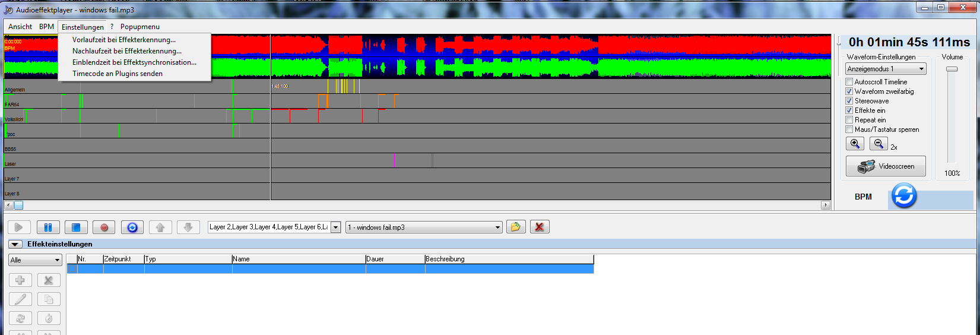Image resolution: width=980 pixels, height=335 pixels.
Task: Start recording with the red record button
Action: 104,227
